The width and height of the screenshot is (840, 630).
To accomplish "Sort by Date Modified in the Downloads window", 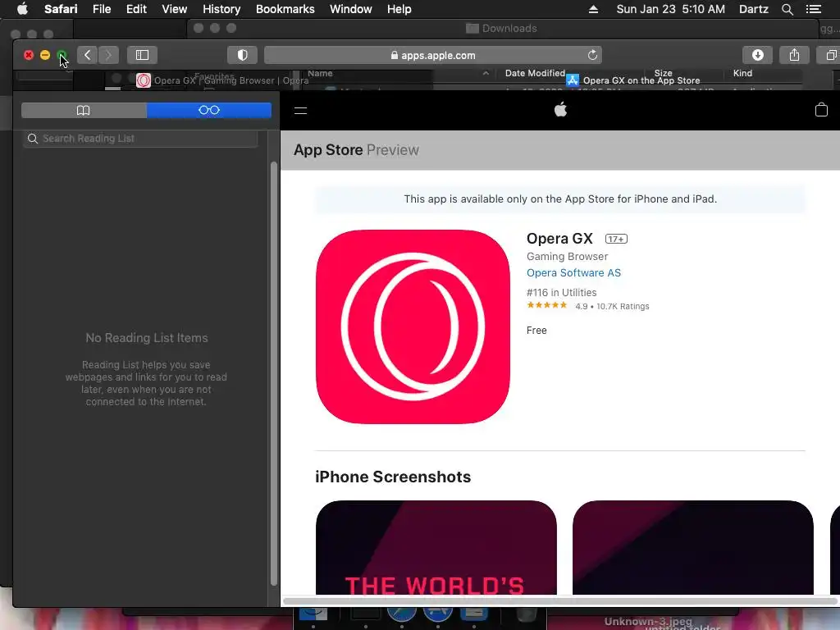I will pyautogui.click(x=535, y=73).
